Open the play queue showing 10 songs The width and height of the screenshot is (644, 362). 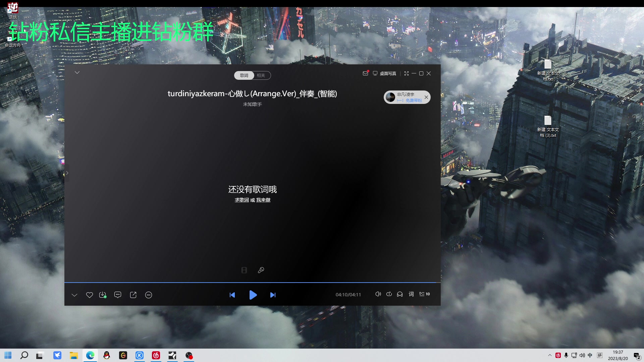point(424,294)
